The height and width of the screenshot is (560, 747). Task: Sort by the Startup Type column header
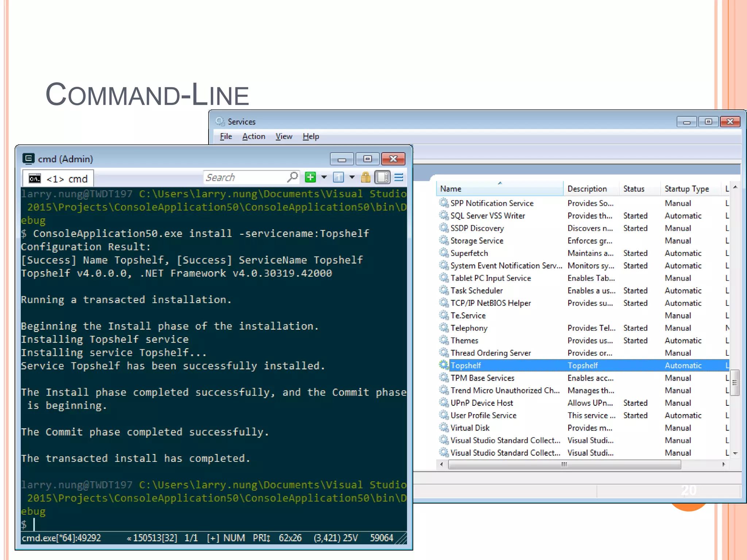point(690,188)
